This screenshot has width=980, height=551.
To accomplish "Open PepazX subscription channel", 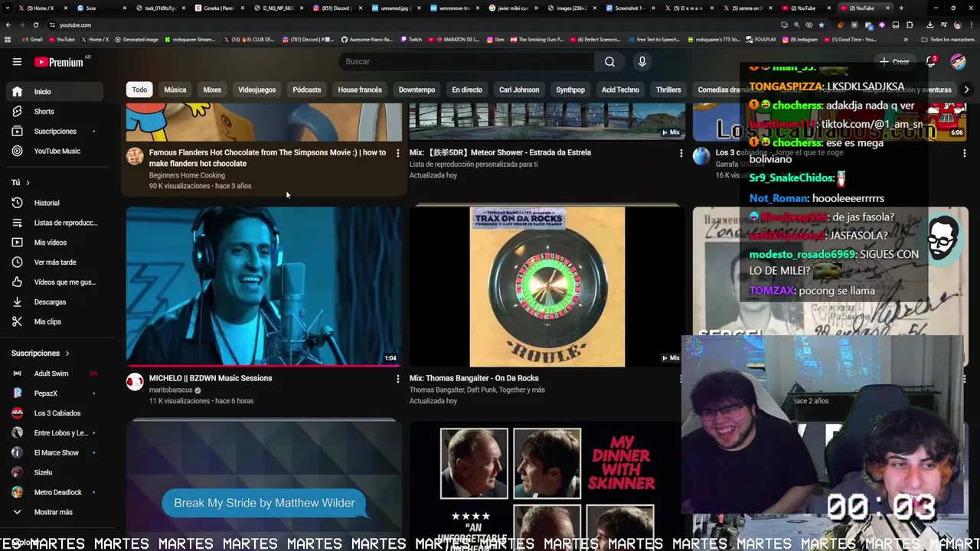I will click(54, 393).
